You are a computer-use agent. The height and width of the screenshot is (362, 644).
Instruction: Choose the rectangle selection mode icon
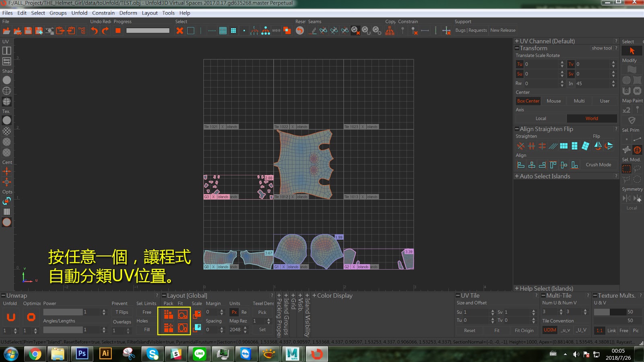pos(627,169)
